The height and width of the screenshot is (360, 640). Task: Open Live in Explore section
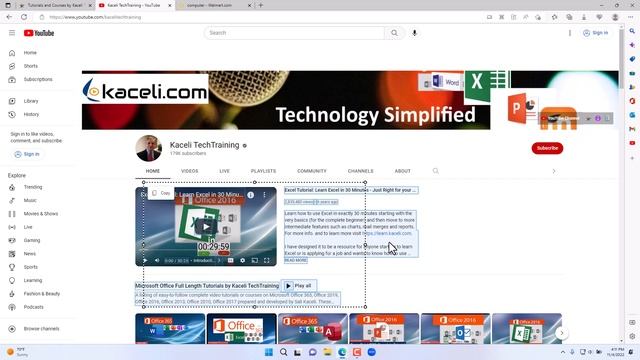[28, 227]
